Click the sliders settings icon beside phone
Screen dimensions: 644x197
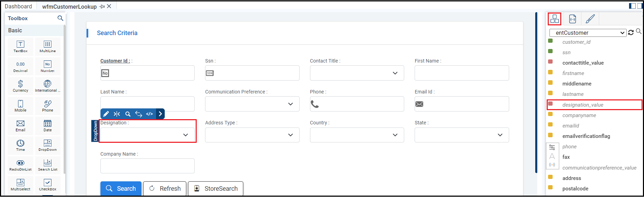[x=552, y=147]
